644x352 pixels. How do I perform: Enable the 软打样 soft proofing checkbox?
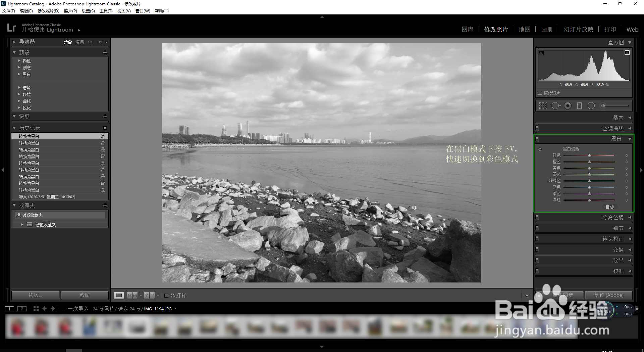click(167, 295)
